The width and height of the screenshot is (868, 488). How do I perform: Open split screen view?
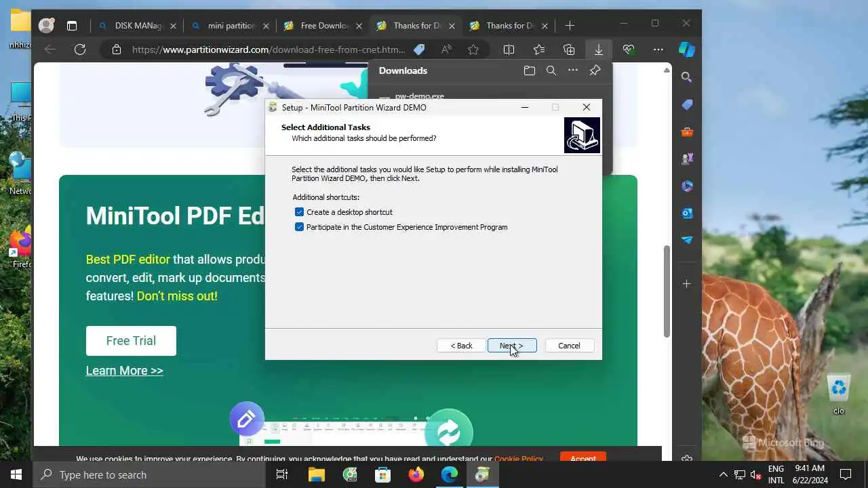tap(509, 49)
